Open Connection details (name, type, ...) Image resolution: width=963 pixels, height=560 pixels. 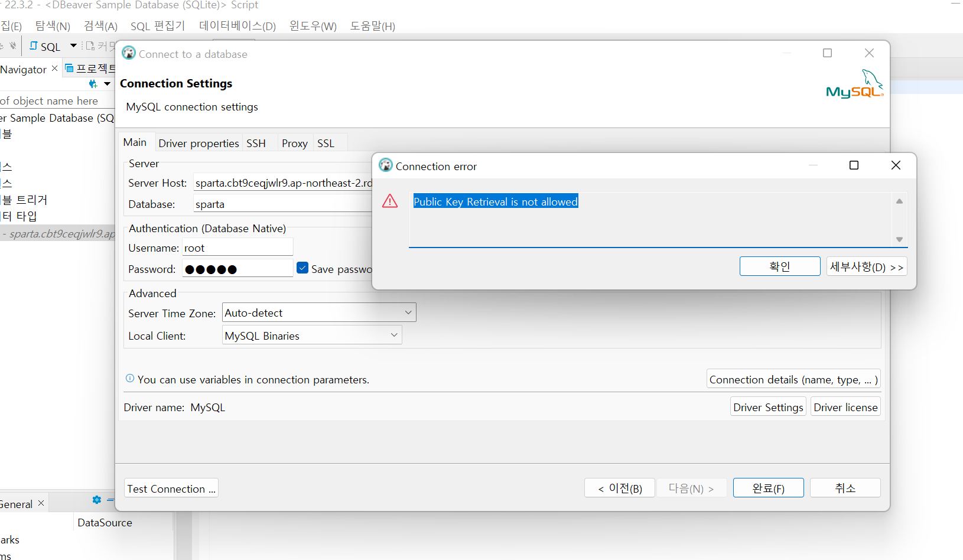point(793,379)
